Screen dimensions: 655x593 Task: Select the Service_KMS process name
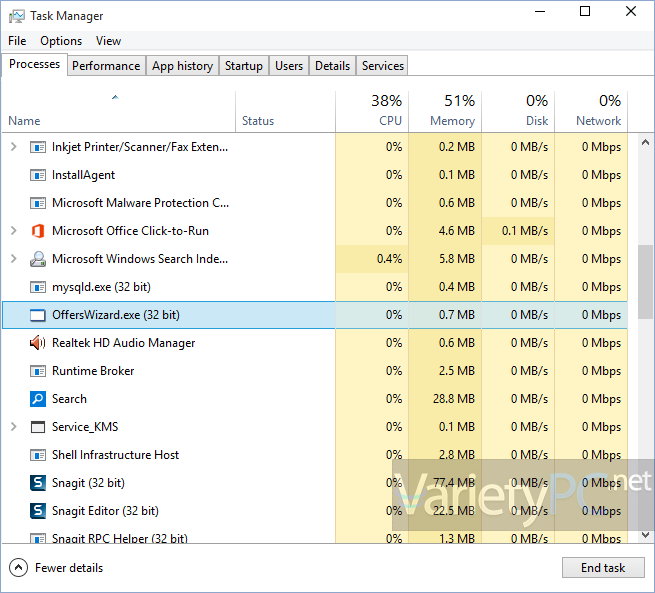(x=85, y=427)
